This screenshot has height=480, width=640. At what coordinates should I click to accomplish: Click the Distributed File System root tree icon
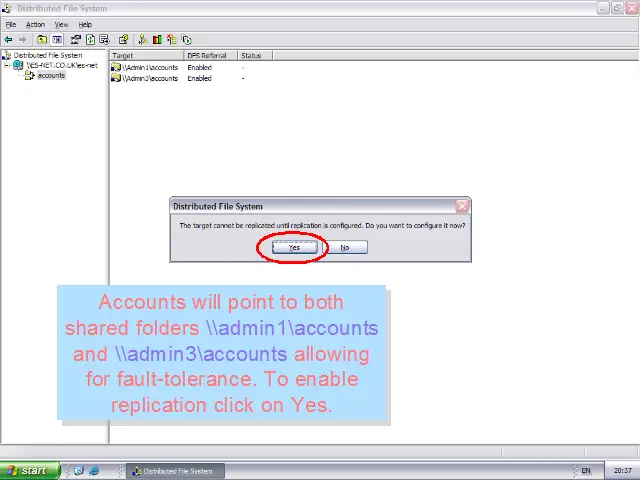click(7, 55)
